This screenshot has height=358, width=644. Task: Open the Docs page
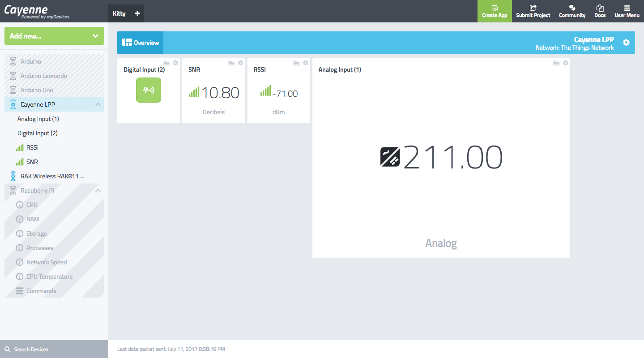(600, 11)
